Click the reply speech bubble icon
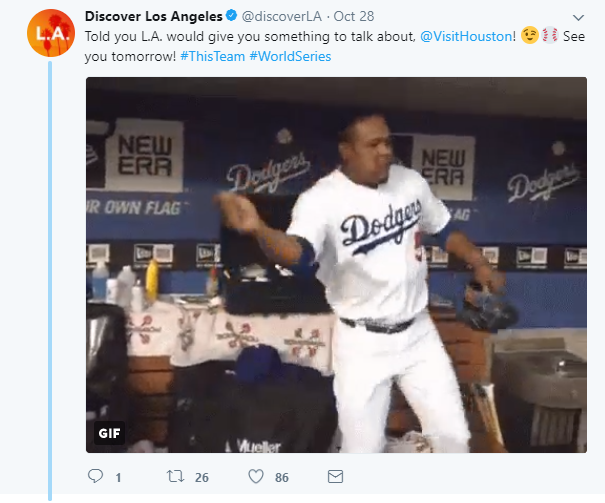 click(x=96, y=476)
